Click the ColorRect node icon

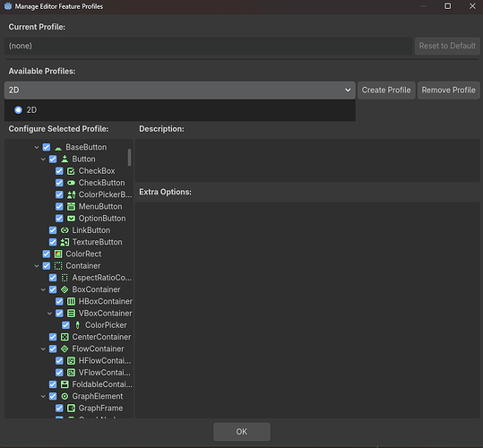(x=58, y=254)
